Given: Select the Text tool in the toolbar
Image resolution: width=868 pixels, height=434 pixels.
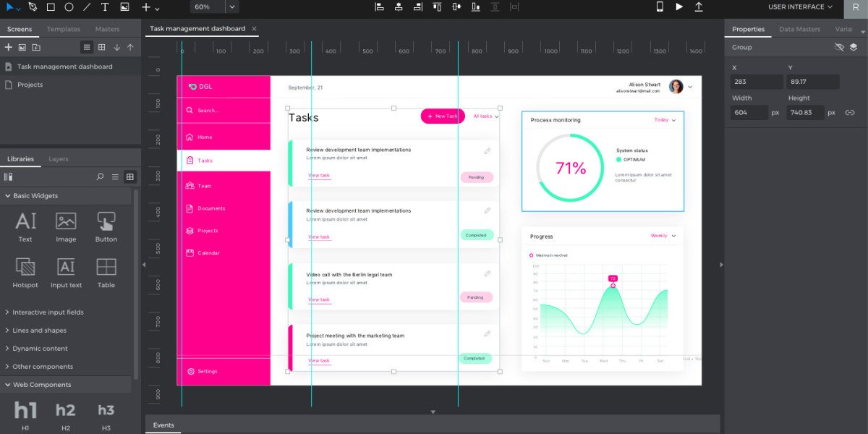Looking at the screenshot, I should point(104,7).
